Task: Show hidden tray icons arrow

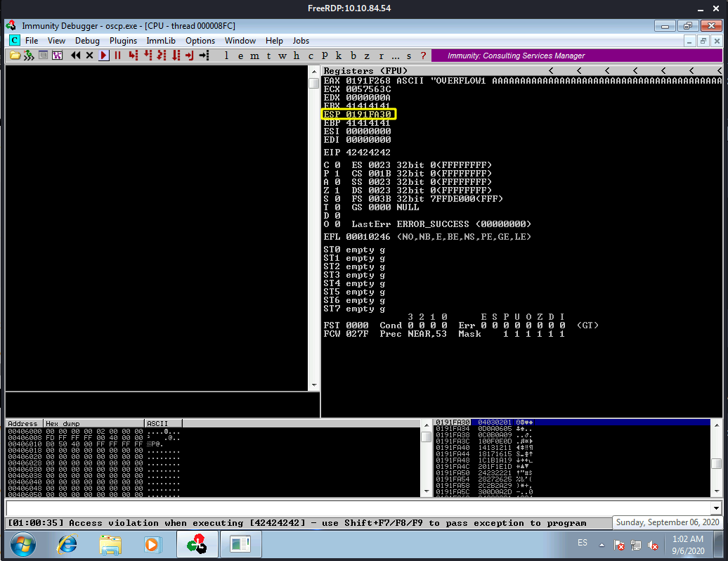Action: pos(602,545)
